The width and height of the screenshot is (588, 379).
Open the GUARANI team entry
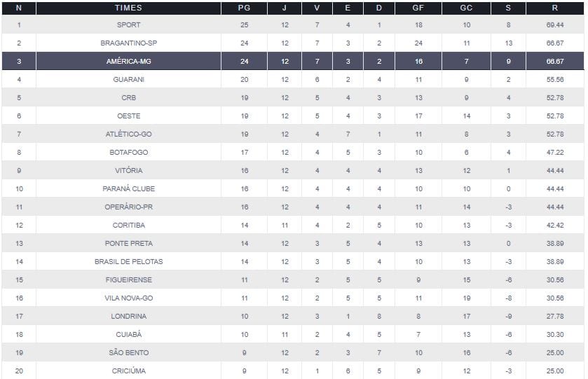(129, 80)
